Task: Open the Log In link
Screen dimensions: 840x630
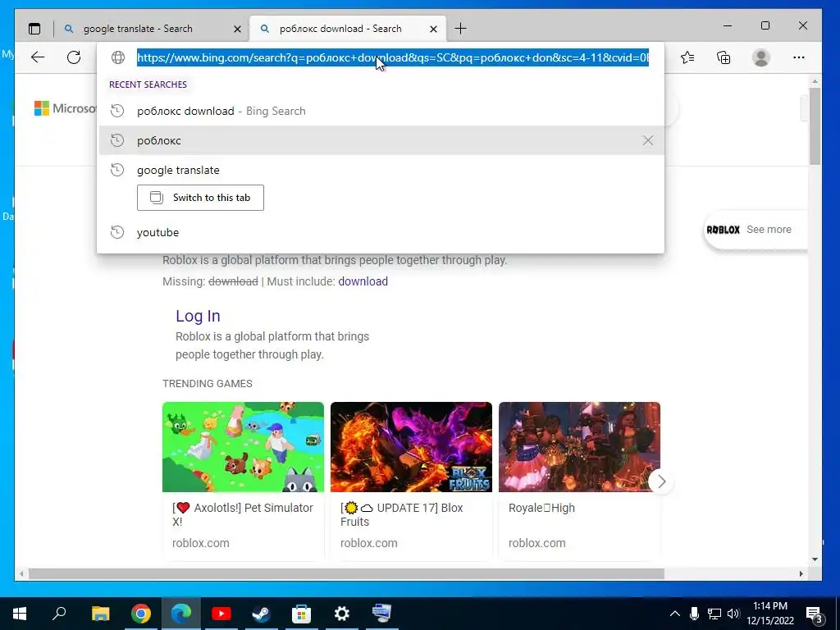Action: (x=198, y=316)
